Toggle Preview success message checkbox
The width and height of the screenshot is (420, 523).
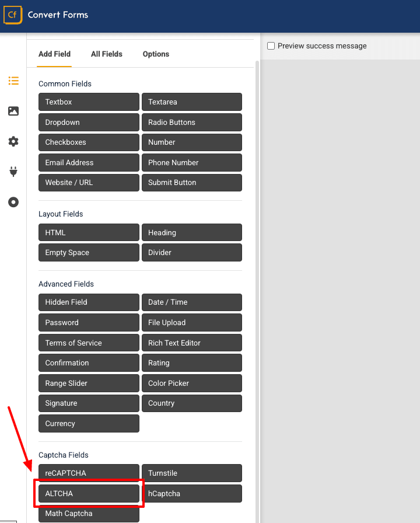point(271,46)
